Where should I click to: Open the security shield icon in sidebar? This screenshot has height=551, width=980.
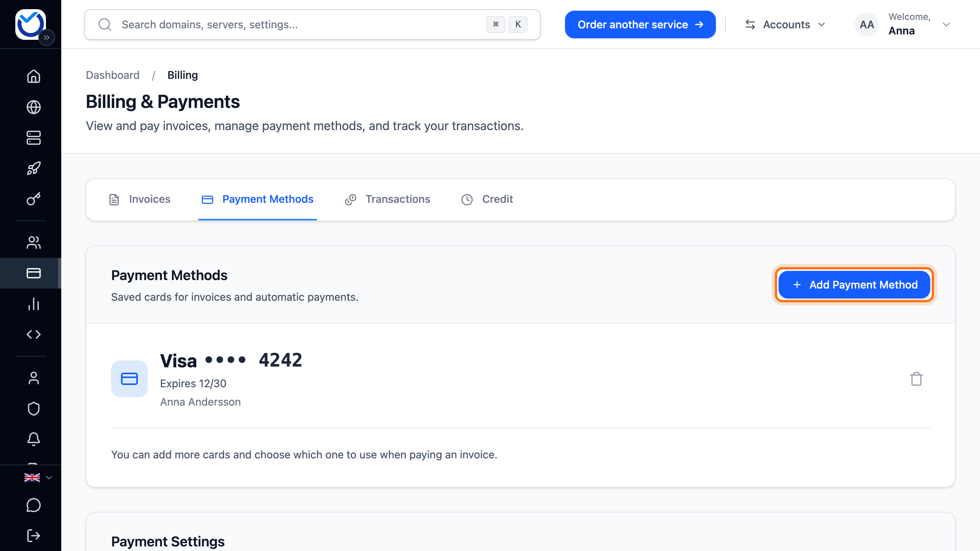34,409
